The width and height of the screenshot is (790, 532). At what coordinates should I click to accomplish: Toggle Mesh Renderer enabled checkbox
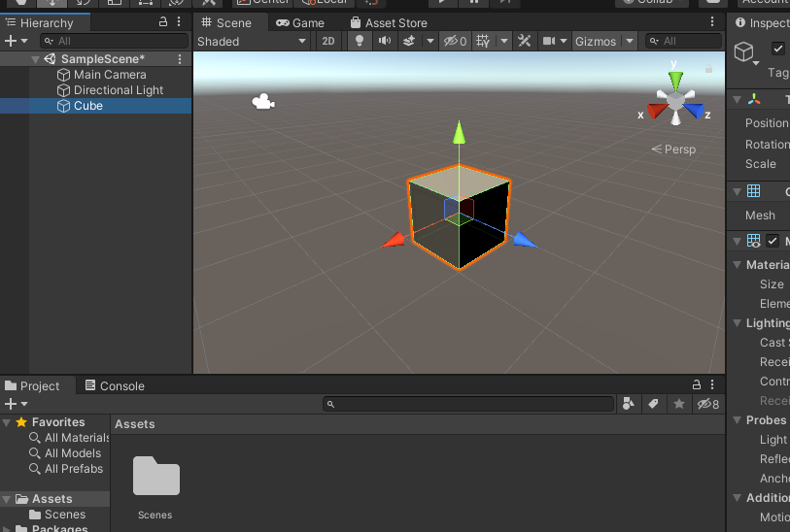tap(773, 241)
